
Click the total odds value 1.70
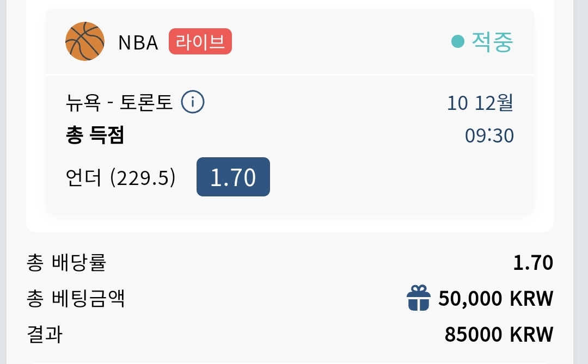pos(533,262)
